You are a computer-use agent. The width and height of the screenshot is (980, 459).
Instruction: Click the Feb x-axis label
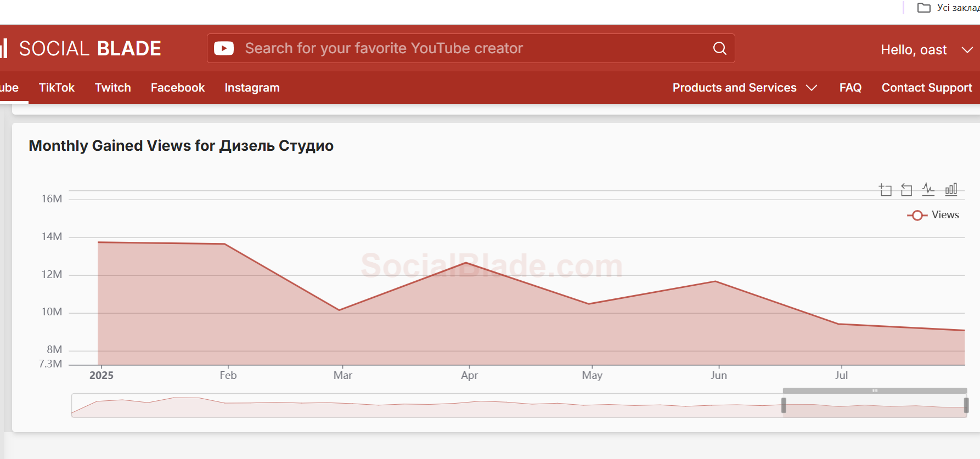coord(228,375)
